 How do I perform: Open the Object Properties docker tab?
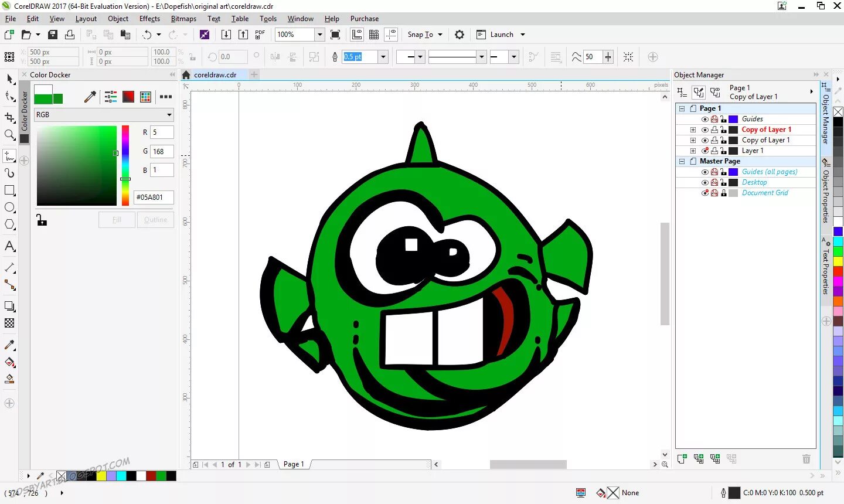[825, 192]
